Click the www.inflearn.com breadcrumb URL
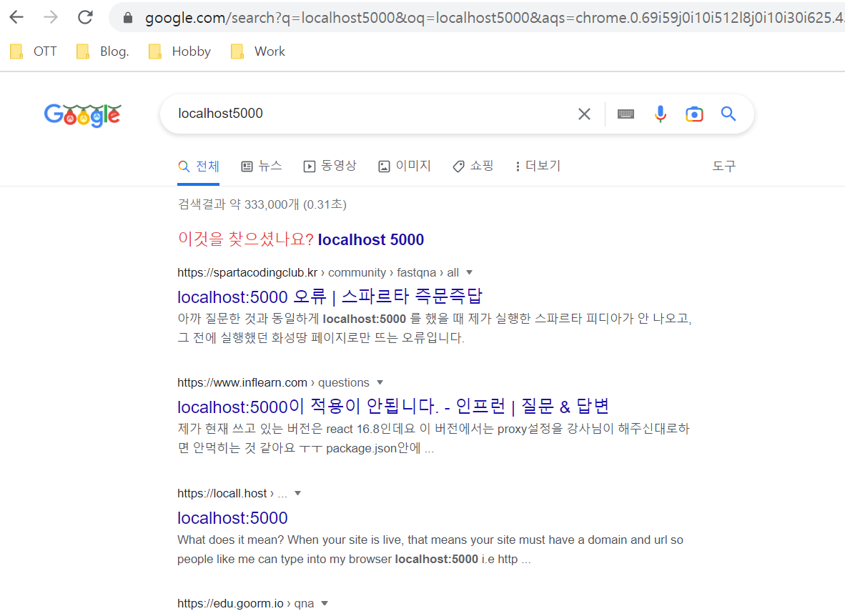This screenshot has width=845, height=616. pos(273,382)
